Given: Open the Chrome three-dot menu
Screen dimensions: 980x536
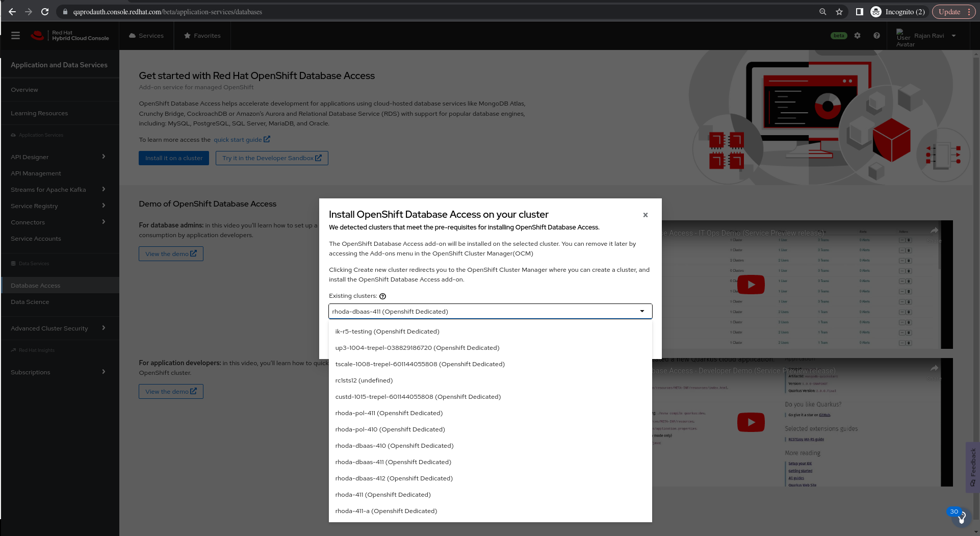Looking at the screenshot, I should point(969,12).
